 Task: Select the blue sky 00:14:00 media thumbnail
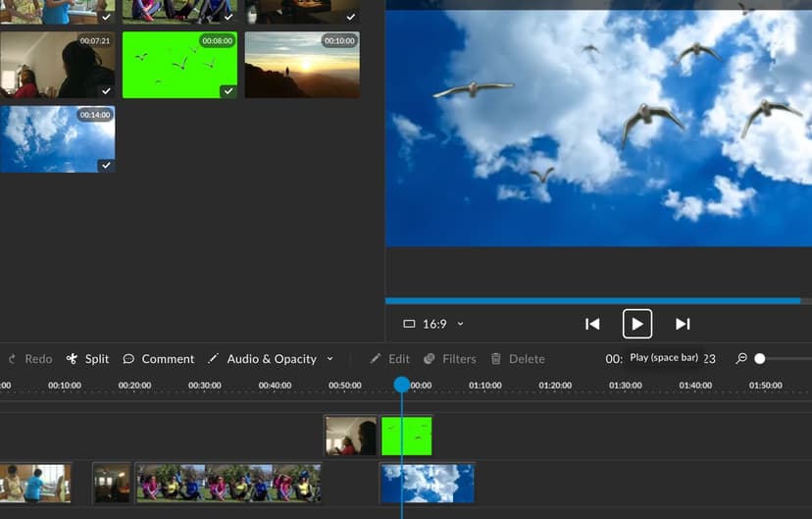pyautogui.click(x=58, y=139)
